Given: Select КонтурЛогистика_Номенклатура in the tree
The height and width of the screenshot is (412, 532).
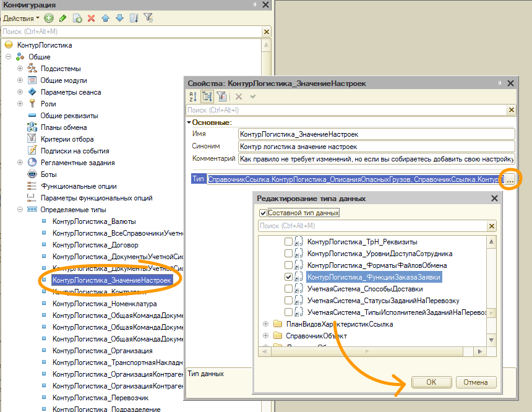Looking at the screenshot, I should (105, 304).
